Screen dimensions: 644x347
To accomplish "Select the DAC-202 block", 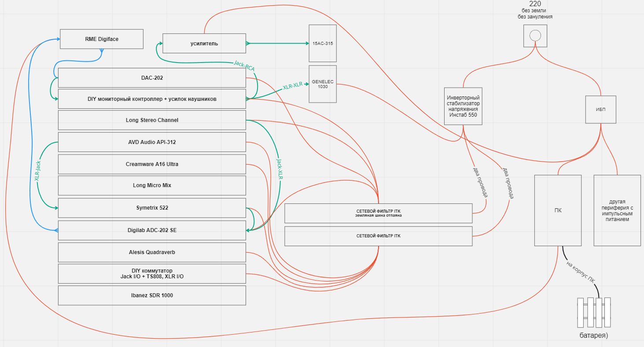I will click(152, 78).
